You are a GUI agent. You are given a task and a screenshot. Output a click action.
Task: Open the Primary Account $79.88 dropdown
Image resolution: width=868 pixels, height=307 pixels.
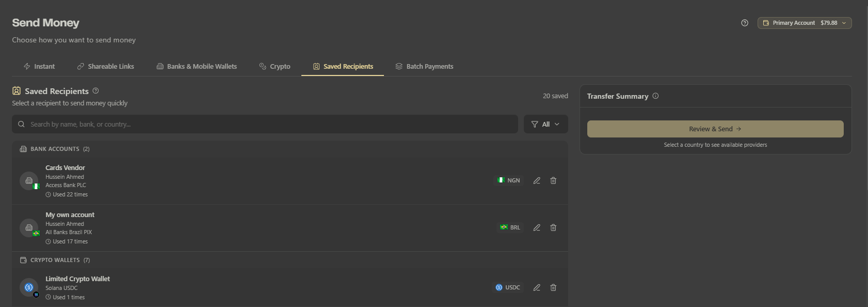coord(805,23)
